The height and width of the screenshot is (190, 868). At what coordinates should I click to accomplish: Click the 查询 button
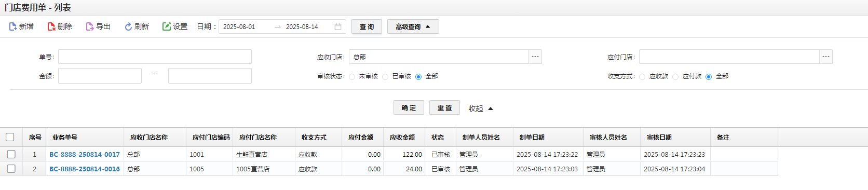tap(367, 26)
